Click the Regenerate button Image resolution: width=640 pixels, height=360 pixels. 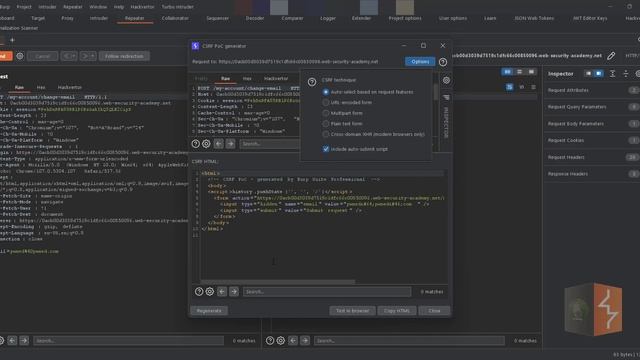pos(209,311)
